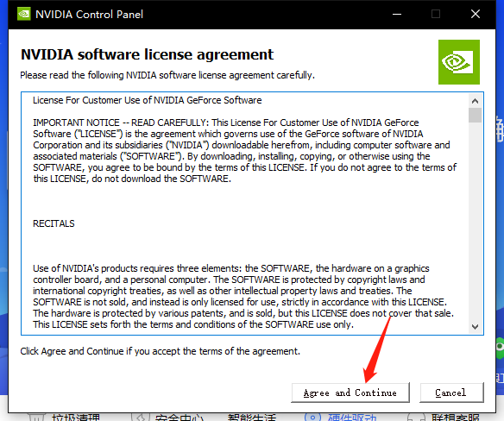
Task: Click the scrollbar up arrow of license text
Action: 475,101
